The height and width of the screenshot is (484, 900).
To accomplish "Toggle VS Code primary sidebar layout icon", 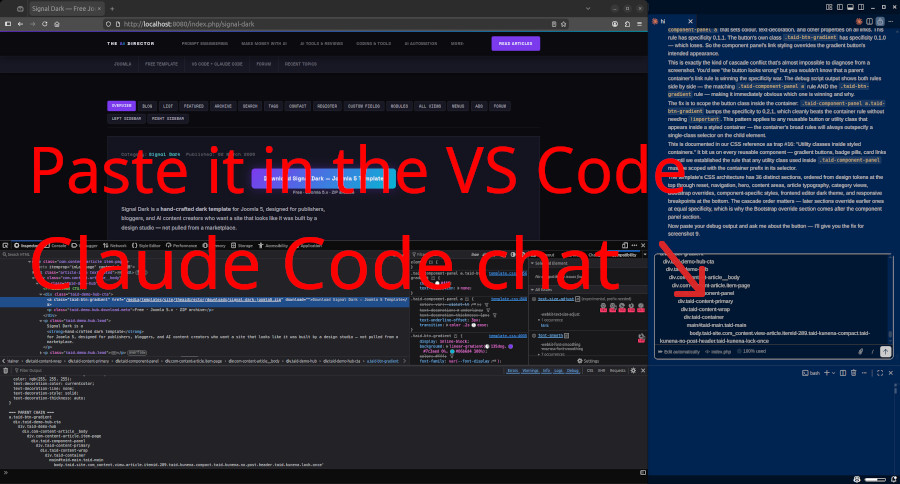I will [840, 7].
